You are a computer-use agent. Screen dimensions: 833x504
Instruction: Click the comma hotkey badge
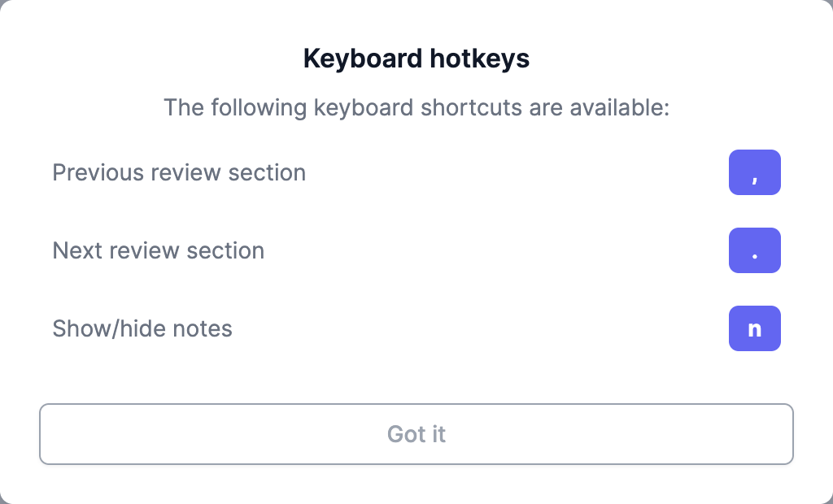pyautogui.click(x=754, y=172)
